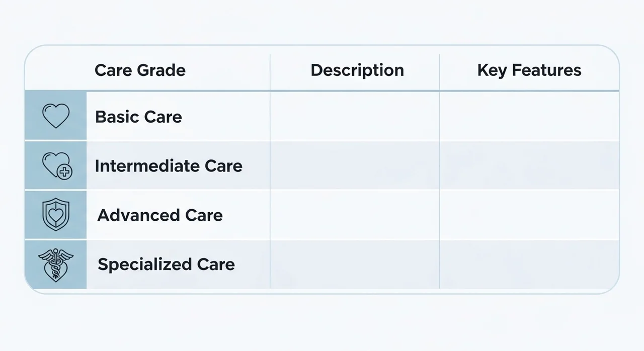Screen dimensions: 644x351
Task: Click the Basic Care Description cell
Action: tap(355, 117)
